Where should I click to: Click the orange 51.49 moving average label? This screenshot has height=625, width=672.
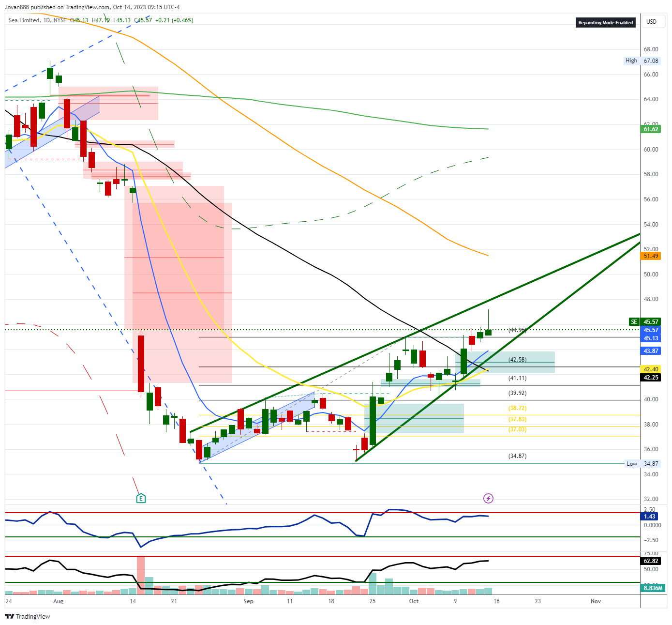(x=651, y=256)
